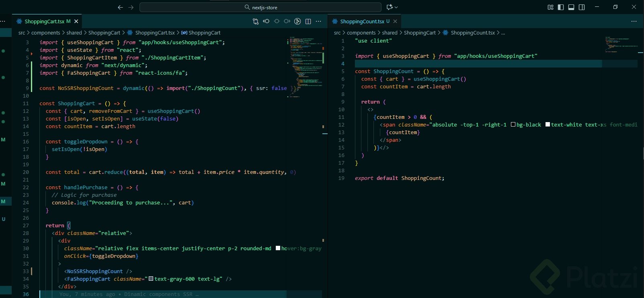Open the Customize Layout control

550,7
